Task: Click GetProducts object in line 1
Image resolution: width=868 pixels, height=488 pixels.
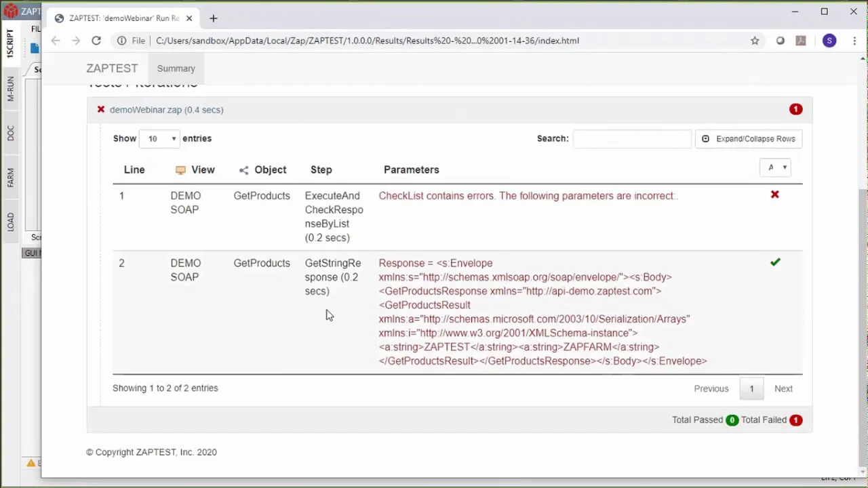Action: pyautogui.click(x=262, y=196)
